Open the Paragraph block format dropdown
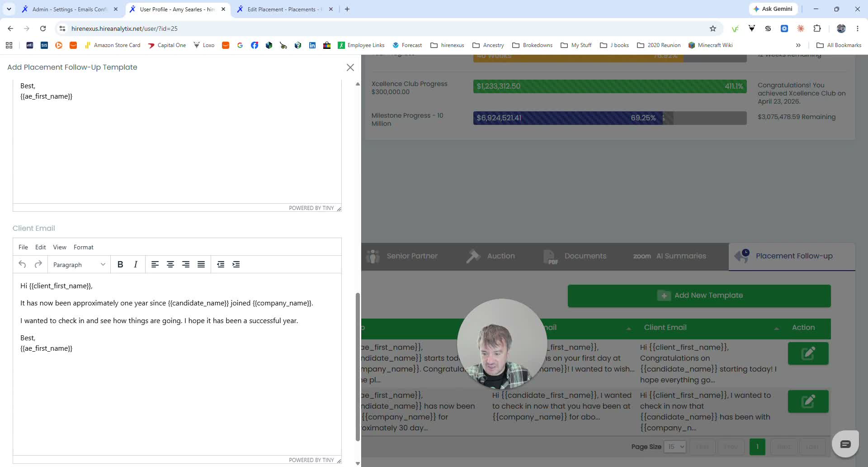Image resolution: width=868 pixels, height=467 pixels. coord(79,264)
